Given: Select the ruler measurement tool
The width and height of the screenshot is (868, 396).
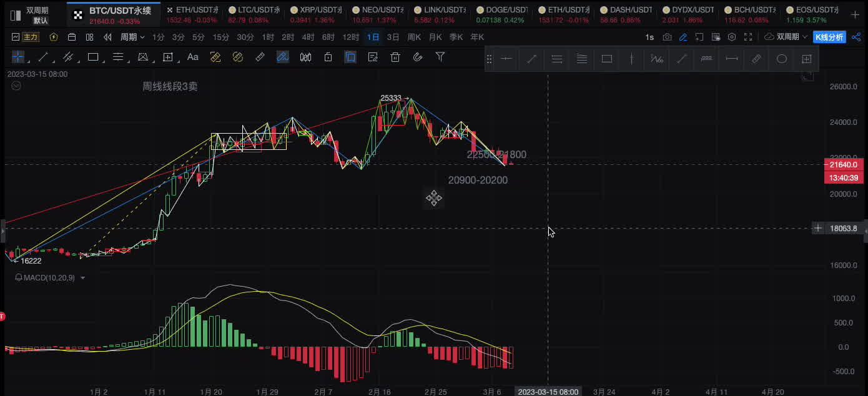Looking at the screenshot, I should pos(260,57).
